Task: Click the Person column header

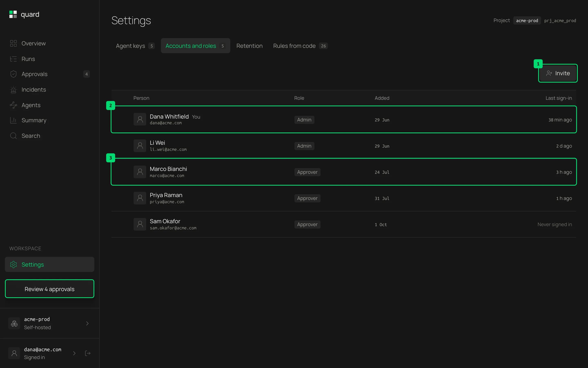Action: (x=141, y=98)
